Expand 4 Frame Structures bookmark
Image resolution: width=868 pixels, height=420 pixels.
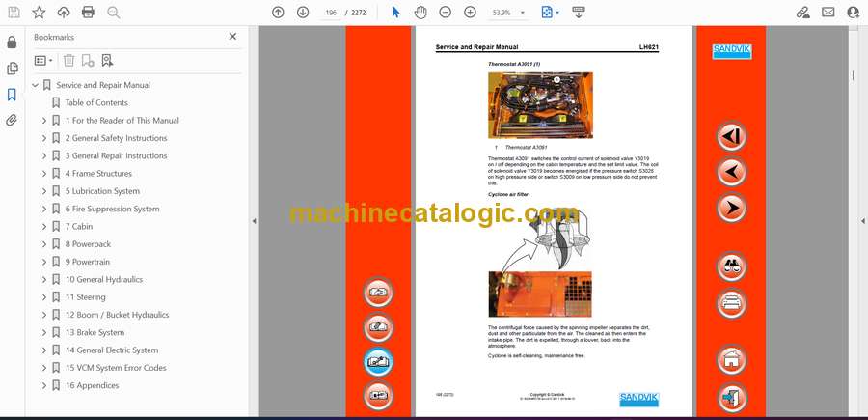tap(44, 174)
